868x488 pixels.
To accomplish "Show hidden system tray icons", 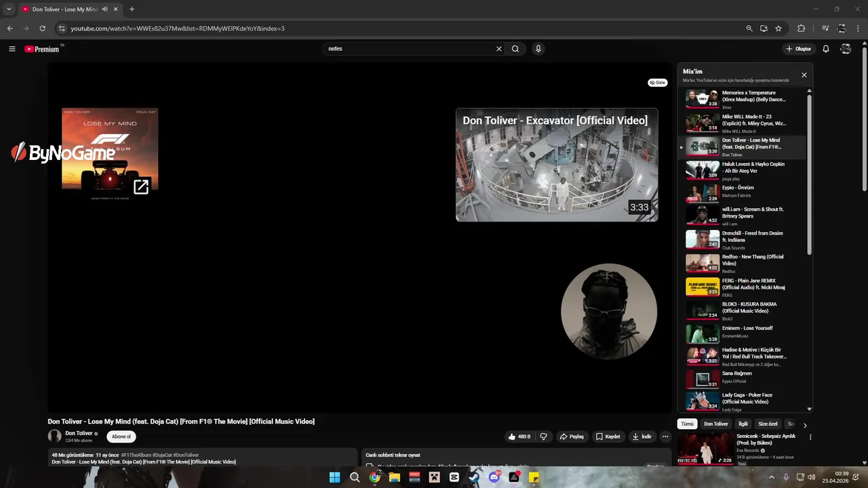I will coord(771,477).
